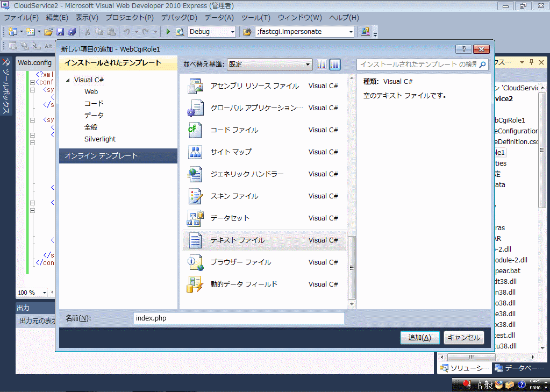Open the Undo history dropdown arrow
This screenshot has width=550, height=392.
[136, 32]
